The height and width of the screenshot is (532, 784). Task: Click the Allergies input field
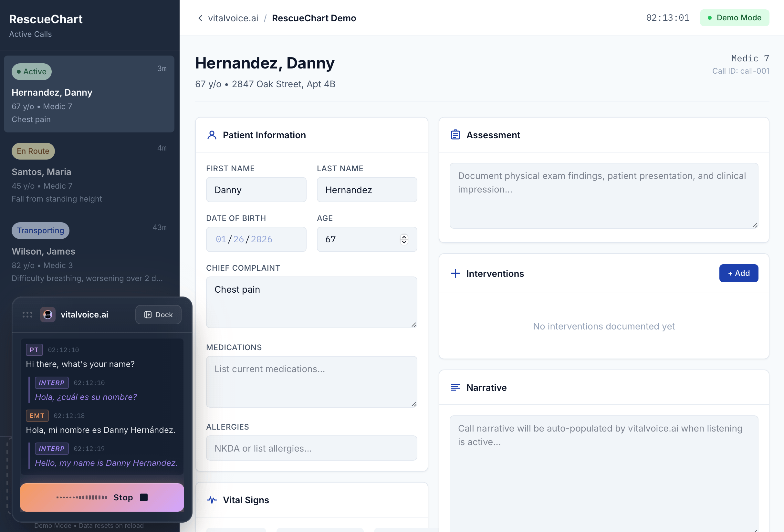coord(311,448)
